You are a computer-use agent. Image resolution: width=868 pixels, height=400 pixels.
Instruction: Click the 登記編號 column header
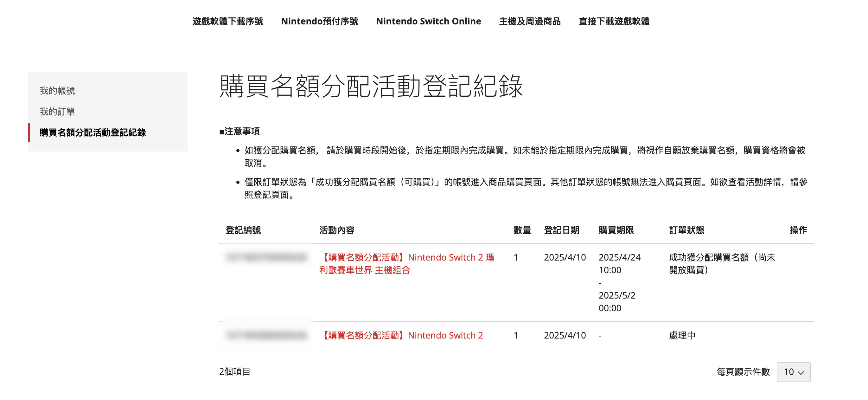(243, 230)
